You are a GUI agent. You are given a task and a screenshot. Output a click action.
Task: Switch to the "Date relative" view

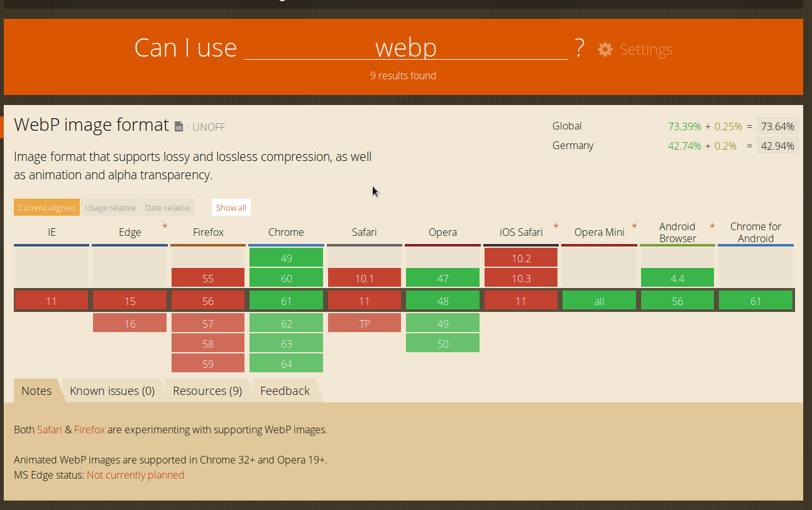(x=167, y=207)
